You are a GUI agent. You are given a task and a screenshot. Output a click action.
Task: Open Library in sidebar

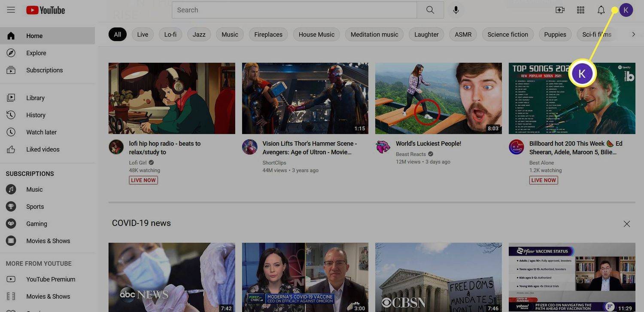pos(47,98)
